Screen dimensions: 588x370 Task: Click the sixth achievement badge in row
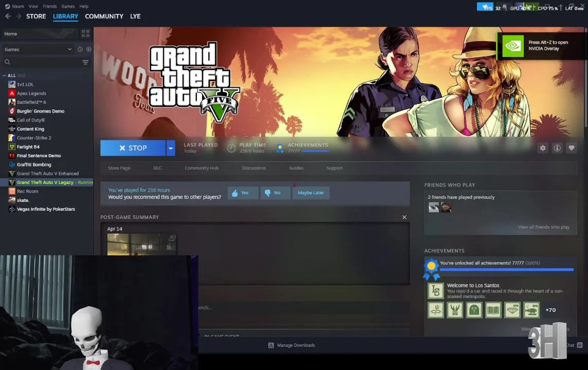[531, 310]
